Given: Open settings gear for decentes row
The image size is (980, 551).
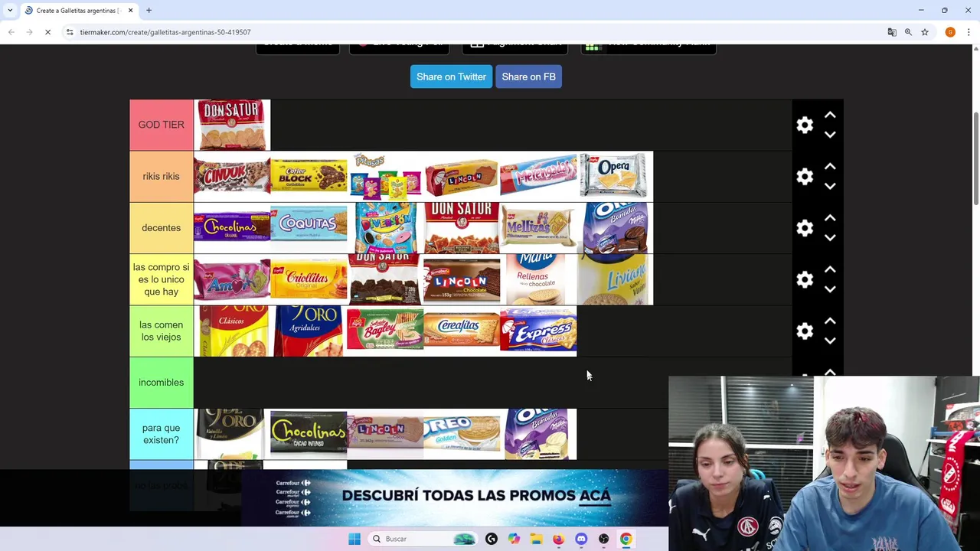Looking at the screenshot, I should [x=805, y=228].
